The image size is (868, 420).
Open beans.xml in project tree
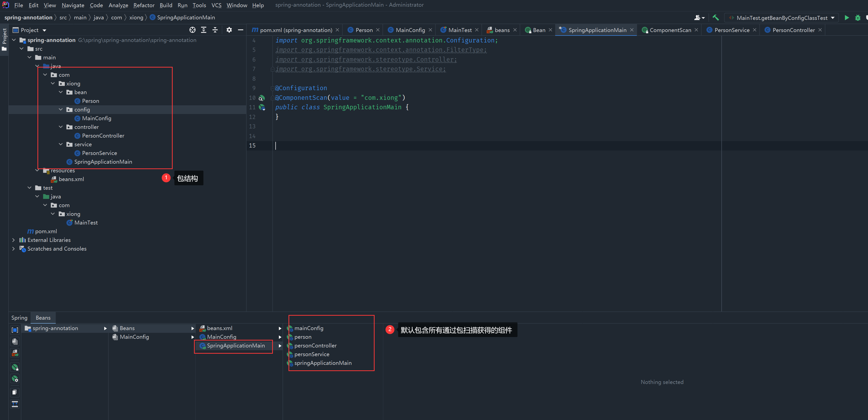tap(71, 179)
